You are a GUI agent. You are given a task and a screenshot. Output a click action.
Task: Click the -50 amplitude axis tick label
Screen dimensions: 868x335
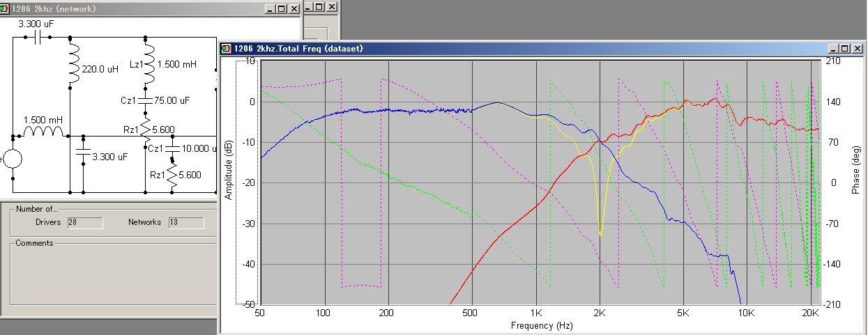coord(248,305)
